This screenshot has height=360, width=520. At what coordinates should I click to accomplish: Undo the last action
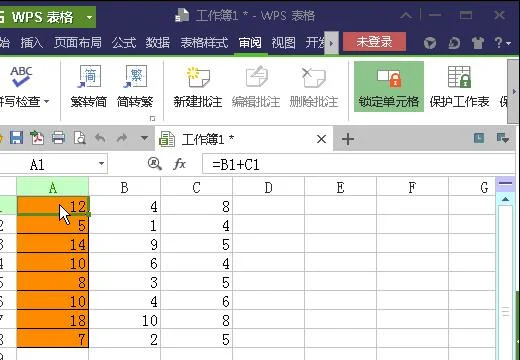tap(100, 137)
